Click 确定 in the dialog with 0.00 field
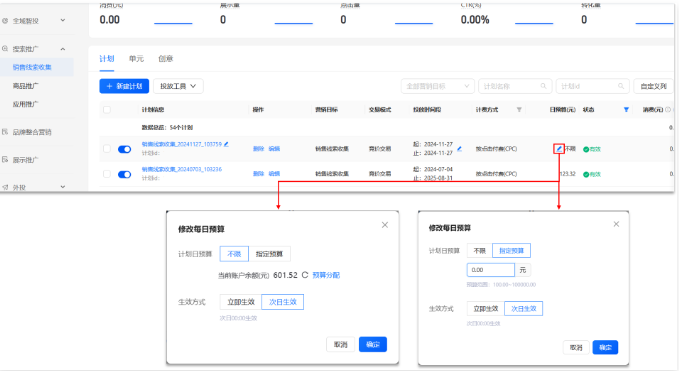Image resolution: width=679 pixels, height=371 pixels. [605, 347]
